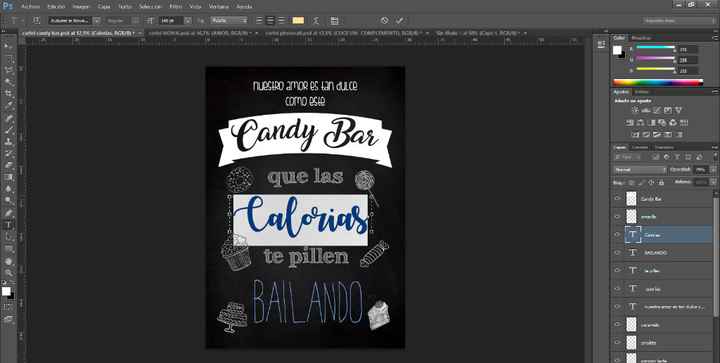This screenshot has height=363, width=720.
Task: Open the Relleno fill slider arrow
Action: pyautogui.click(x=713, y=182)
